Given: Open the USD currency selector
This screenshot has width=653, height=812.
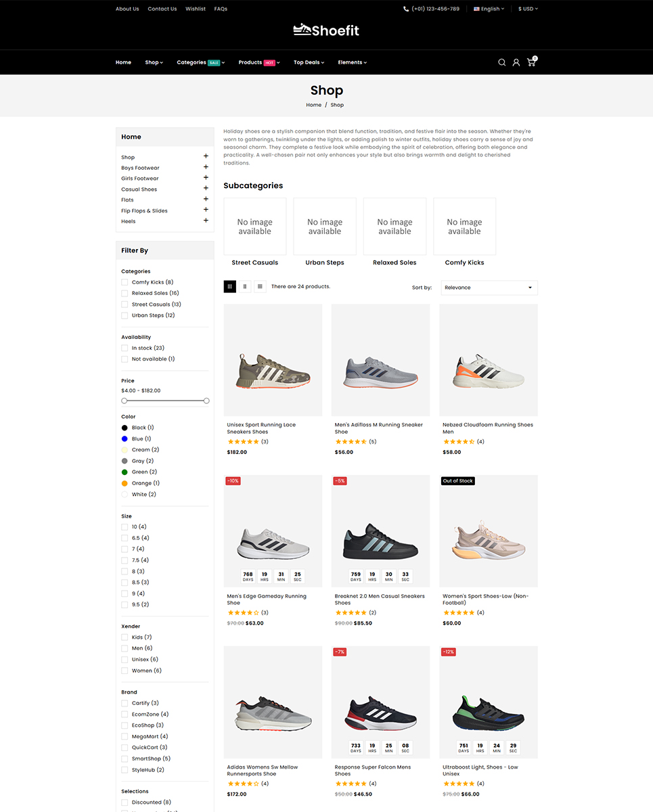Looking at the screenshot, I should click(528, 9).
